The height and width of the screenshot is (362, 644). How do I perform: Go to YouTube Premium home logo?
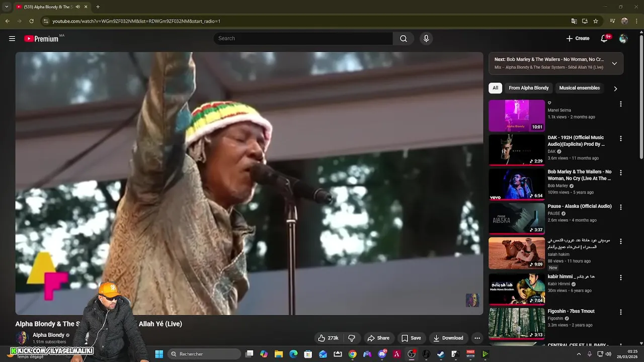[41, 39]
